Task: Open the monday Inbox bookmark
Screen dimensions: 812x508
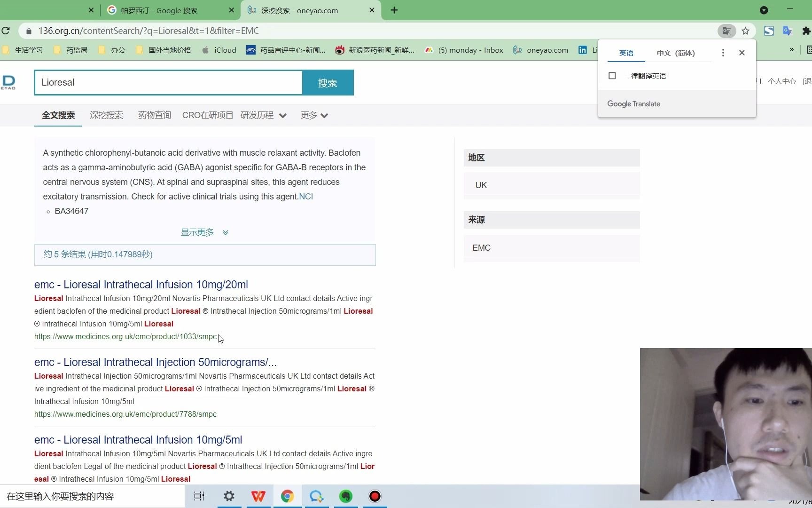Action: point(464,50)
